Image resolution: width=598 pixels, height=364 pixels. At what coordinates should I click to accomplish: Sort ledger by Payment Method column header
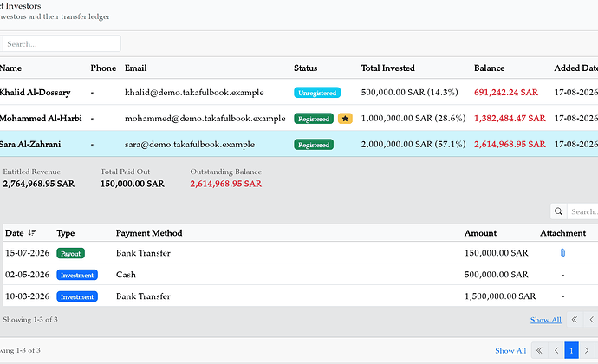(x=149, y=233)
